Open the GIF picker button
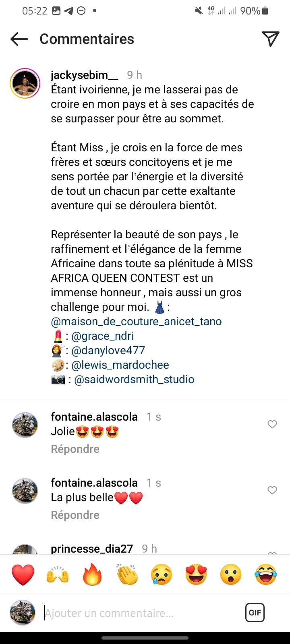Viewport: 290px width, 644px height. point(255,613)
